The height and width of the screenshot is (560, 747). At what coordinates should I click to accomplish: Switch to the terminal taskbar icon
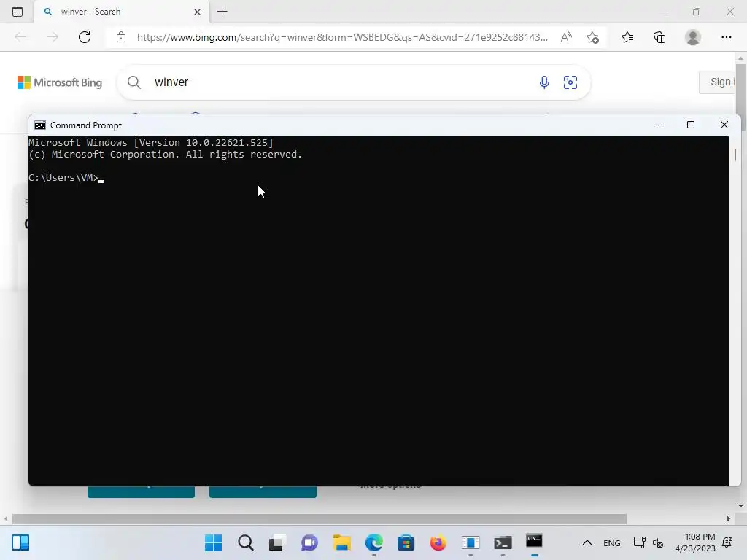pos(503,542)
